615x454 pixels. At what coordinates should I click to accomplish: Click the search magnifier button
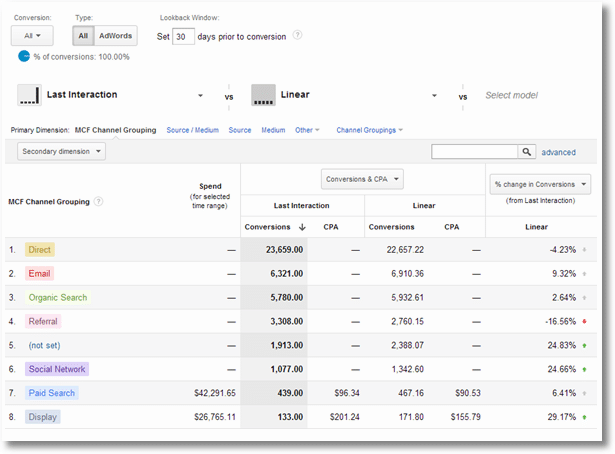coord(526,152)
